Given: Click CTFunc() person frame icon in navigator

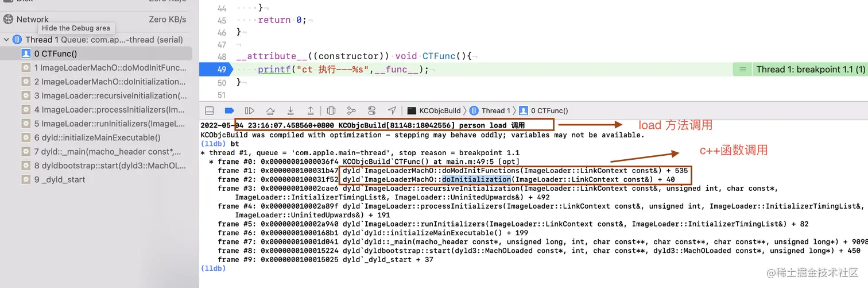Looking at the screenshot, I should point(26,53).
